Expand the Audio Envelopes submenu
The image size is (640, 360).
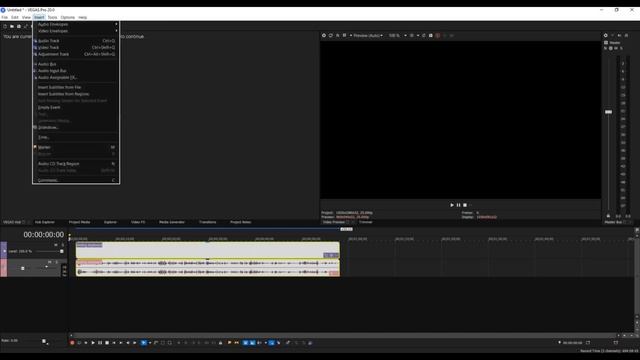coord(76,24)
